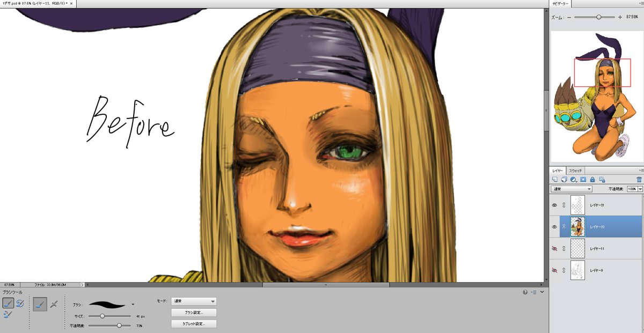Open the brush blend mode dropdown

tap(194, 301)
